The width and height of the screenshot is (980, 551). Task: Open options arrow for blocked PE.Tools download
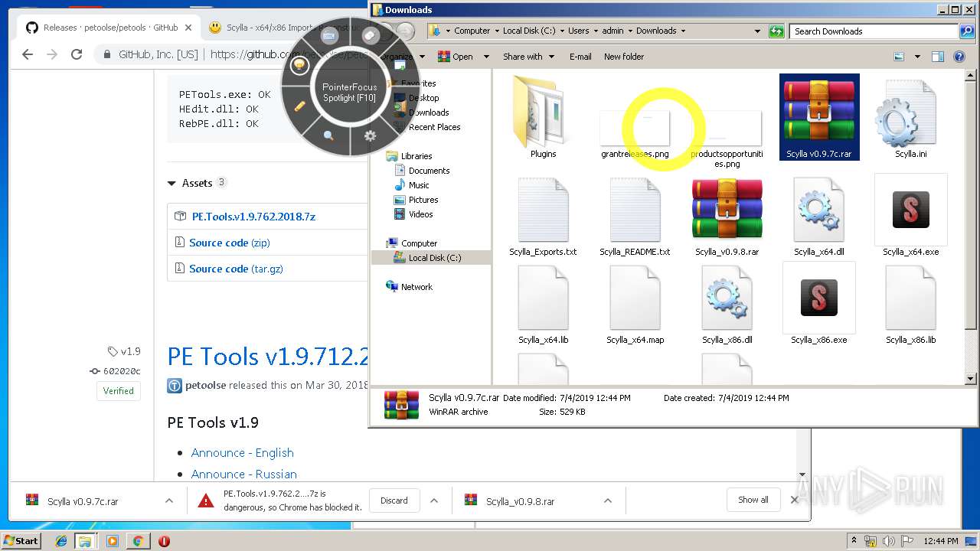pyautogui.click(x=433, y=500)
